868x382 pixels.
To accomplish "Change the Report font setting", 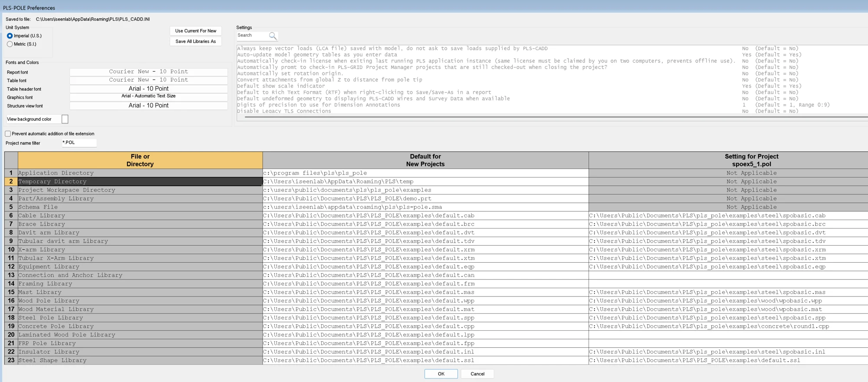I will coord(148,72).
